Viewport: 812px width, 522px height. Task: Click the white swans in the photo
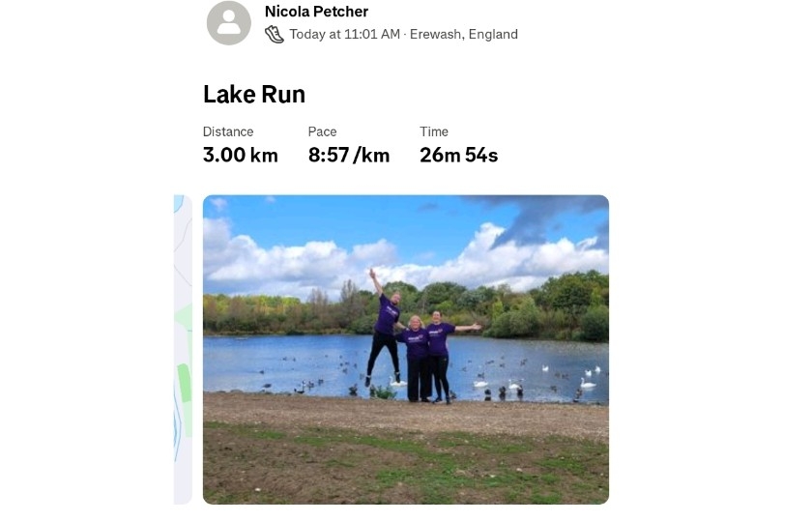pyautogui.click(x=587, y=379)
